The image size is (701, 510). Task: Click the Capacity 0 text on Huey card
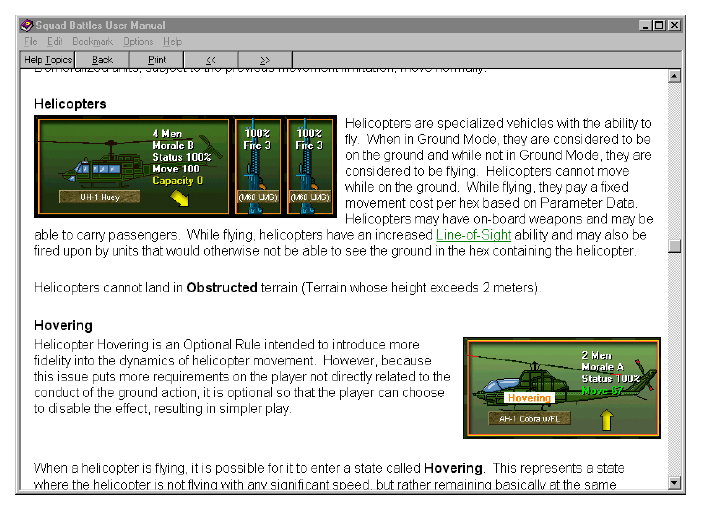coord(177,181)
